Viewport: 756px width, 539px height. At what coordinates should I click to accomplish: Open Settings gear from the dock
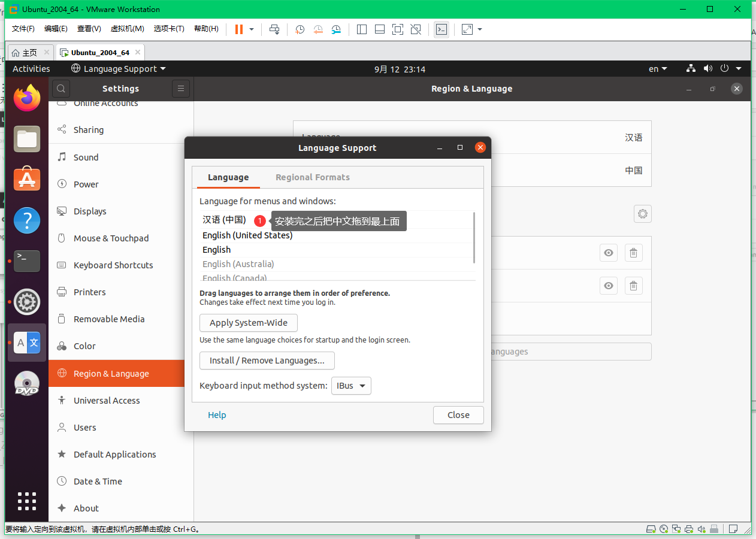tap(27, 302)
